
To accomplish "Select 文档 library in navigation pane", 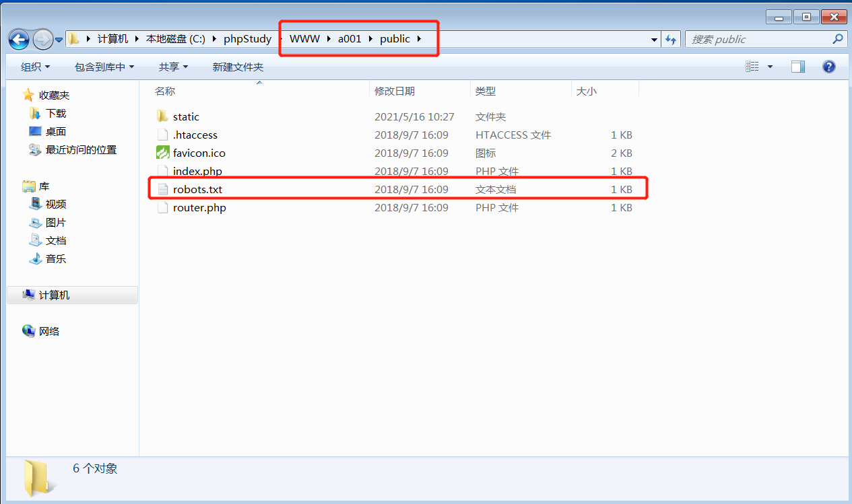I will [x=56, y=241].
